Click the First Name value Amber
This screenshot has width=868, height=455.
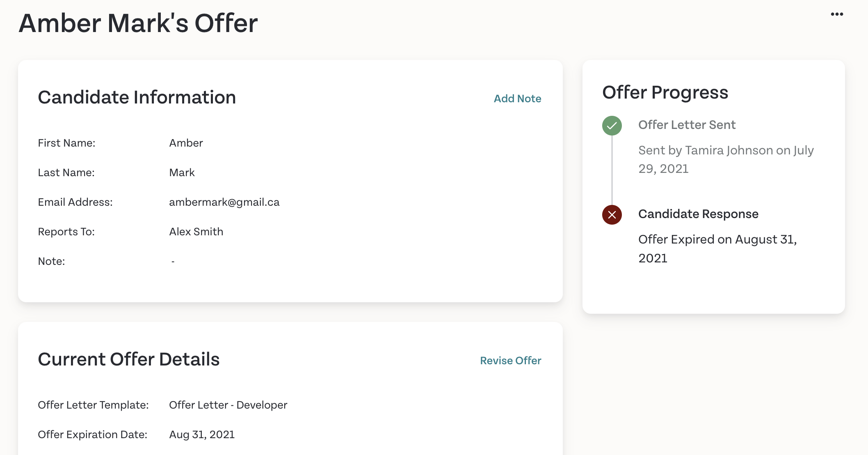pyautogui.click(x=186, y=143)
